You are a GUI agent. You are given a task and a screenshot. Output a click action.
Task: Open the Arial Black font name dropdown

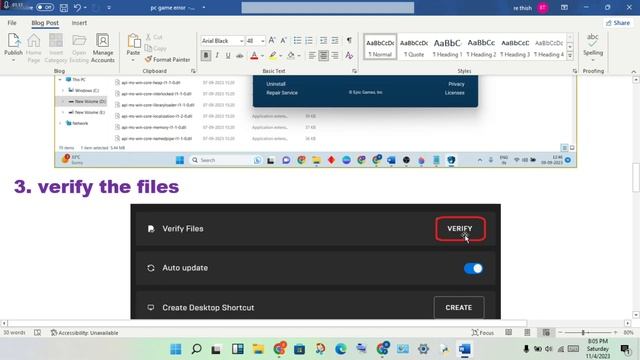pyautogui.click(x=241, y=41)
